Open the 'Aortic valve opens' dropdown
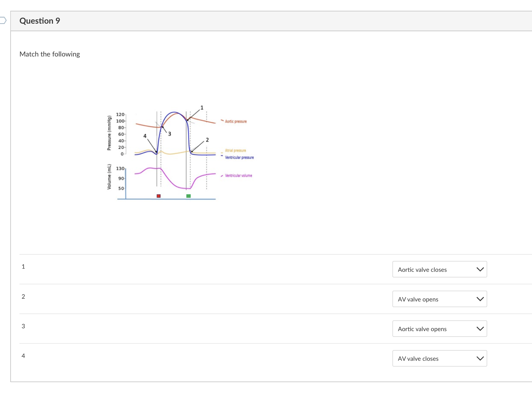532x401 pixels. pyautogui.click(x=440, y=329)
